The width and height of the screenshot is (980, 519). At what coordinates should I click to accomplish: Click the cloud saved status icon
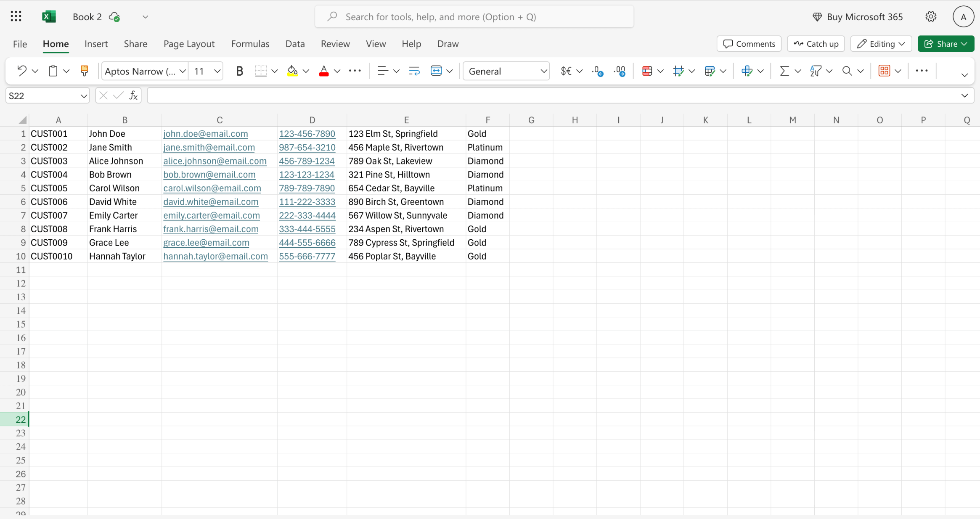(x=114, y=17)
